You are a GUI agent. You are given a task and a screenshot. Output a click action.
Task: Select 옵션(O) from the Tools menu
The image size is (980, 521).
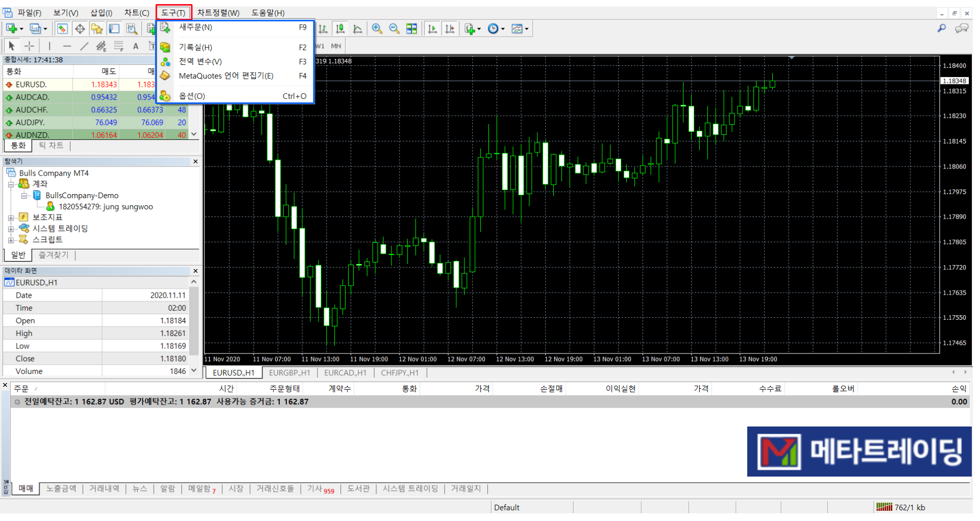point(192,96)
